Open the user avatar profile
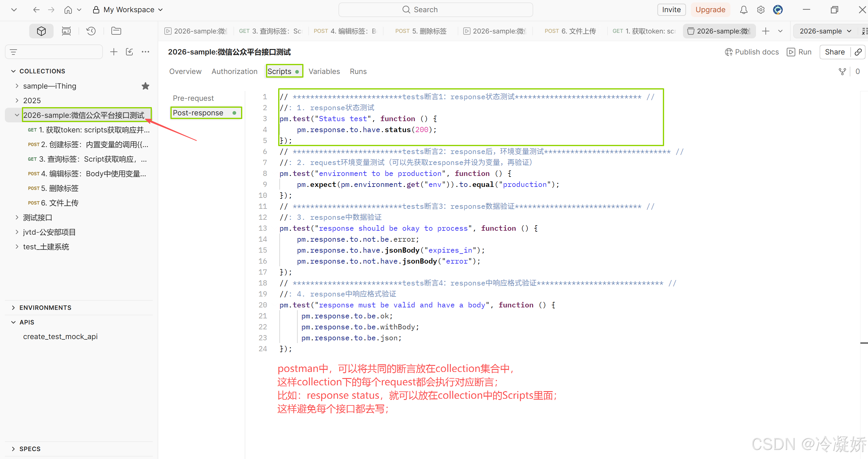This screenshot has height=459, width=868. click(778, 10)
